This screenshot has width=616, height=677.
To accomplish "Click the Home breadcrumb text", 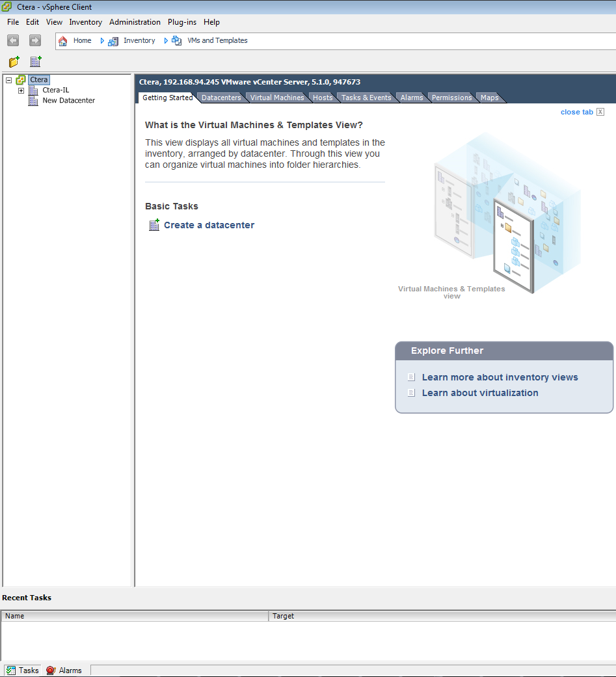I will (82, 40).
